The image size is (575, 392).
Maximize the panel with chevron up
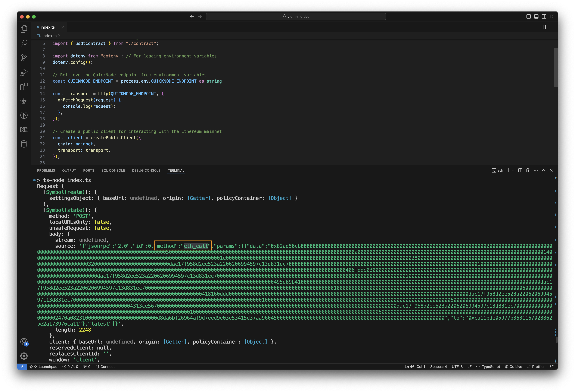pyautogui.click(x=544, y=170)
